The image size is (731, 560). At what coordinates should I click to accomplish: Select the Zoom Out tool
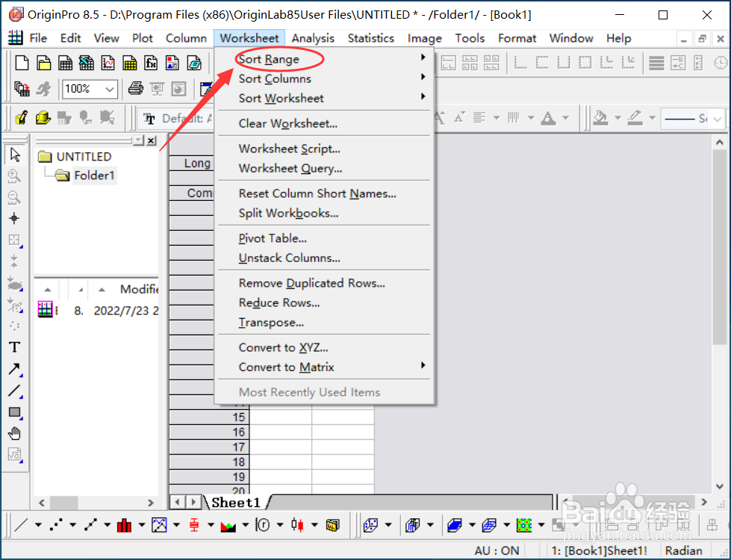14,197
